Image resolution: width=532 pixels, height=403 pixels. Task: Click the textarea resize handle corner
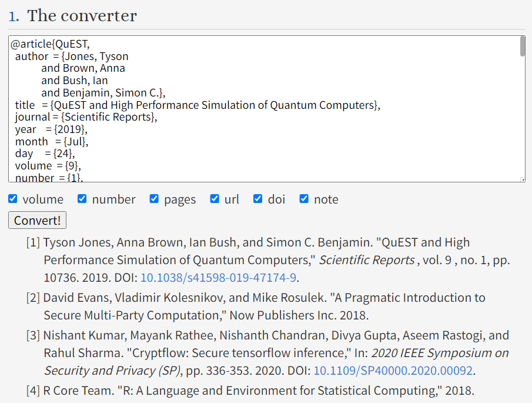pos(523,179)
